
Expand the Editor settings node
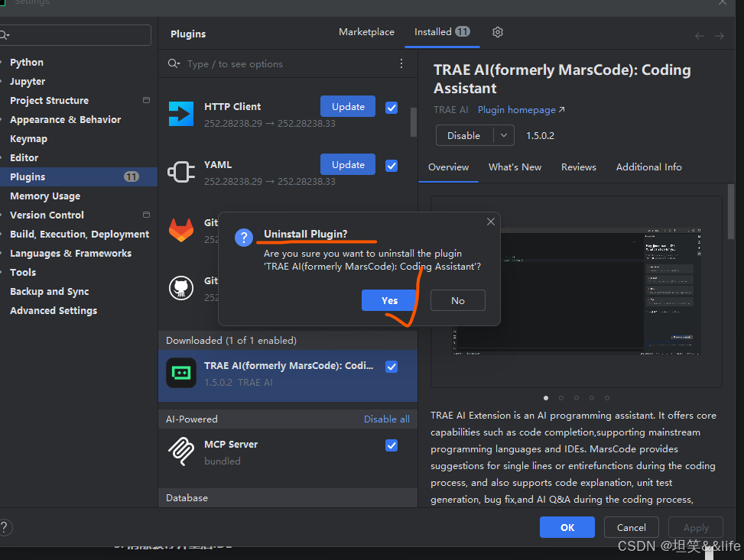pos(2,158)
